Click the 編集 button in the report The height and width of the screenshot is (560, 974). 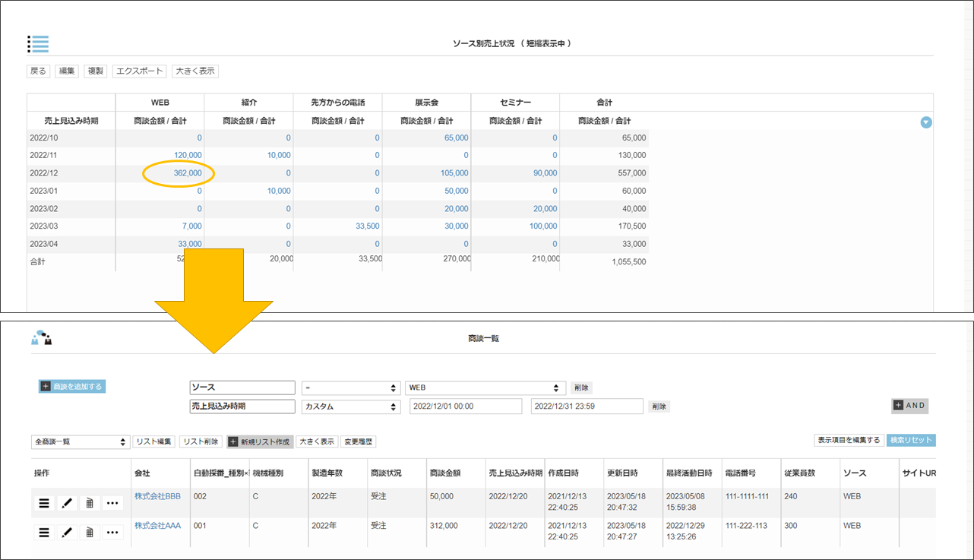tap(67, 71)
